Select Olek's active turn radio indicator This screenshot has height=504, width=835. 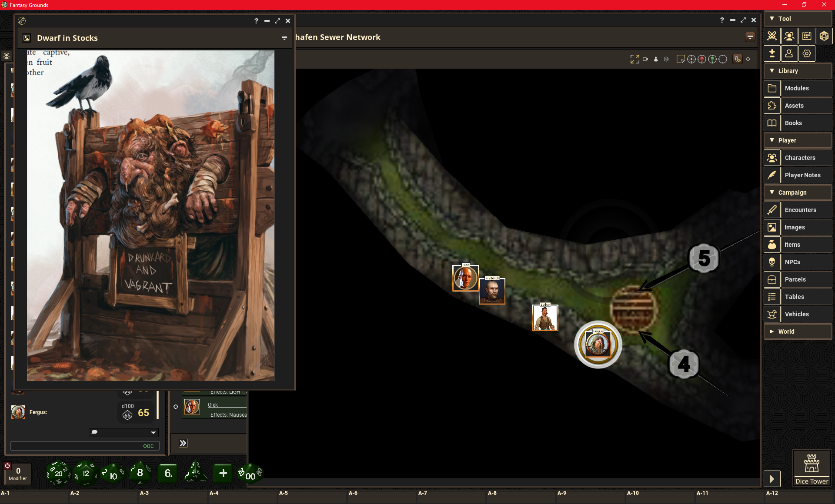(176, 407)
